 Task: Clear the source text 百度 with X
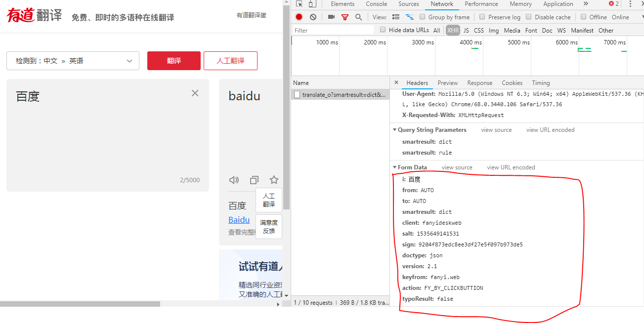195,93
